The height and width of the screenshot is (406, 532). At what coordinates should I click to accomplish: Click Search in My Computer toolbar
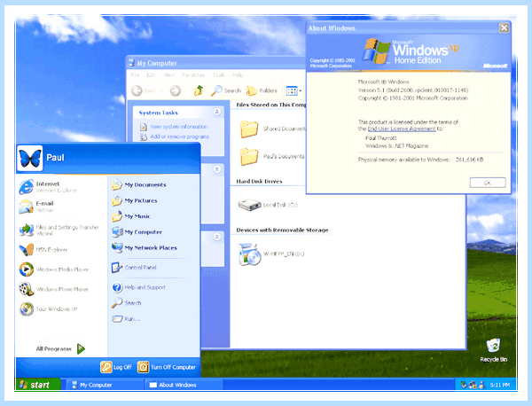click(225, 90)
